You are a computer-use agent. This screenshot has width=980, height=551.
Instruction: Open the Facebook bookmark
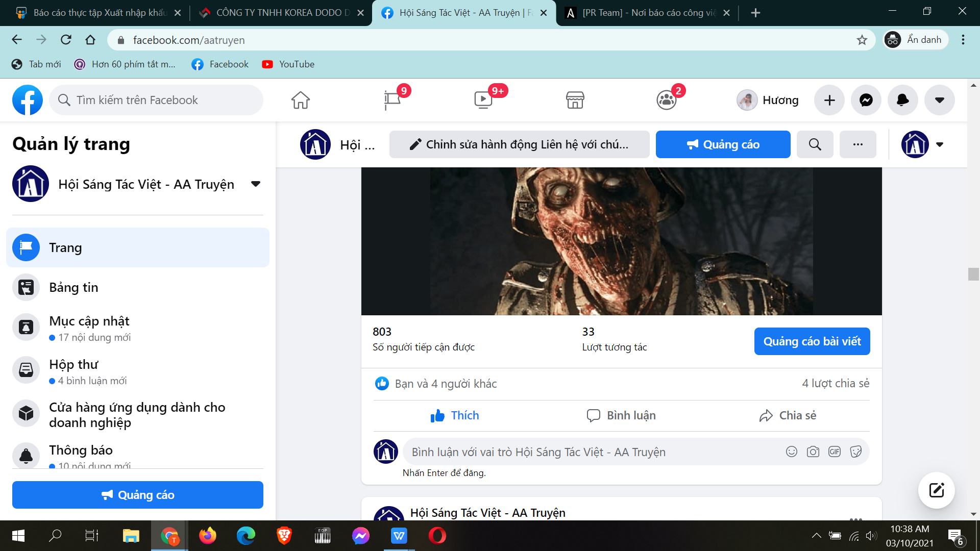pos(220,64)
